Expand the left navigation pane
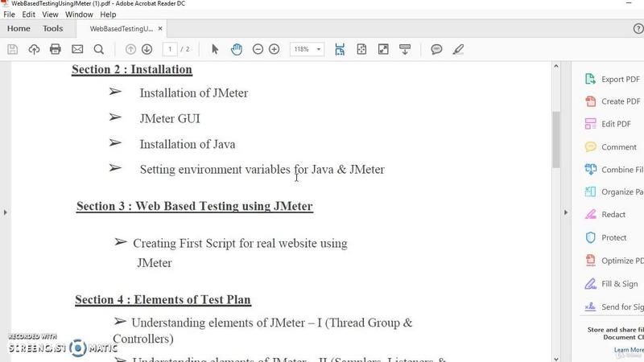 click(6, 212)
